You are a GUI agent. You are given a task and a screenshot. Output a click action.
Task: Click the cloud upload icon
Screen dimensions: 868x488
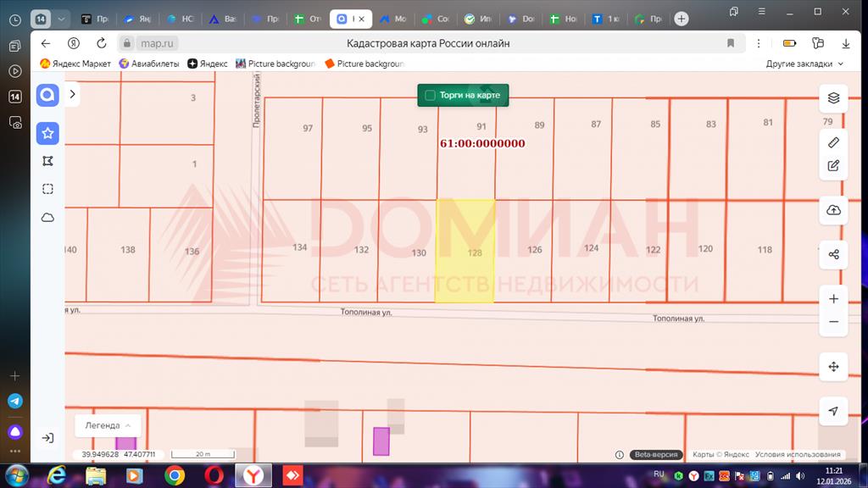[833, 210]
